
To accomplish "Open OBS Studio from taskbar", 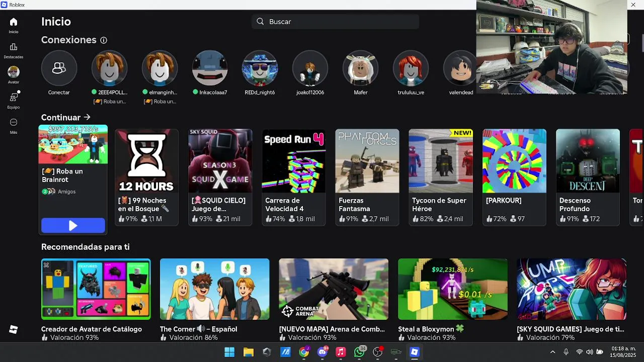I will (378, 352).
